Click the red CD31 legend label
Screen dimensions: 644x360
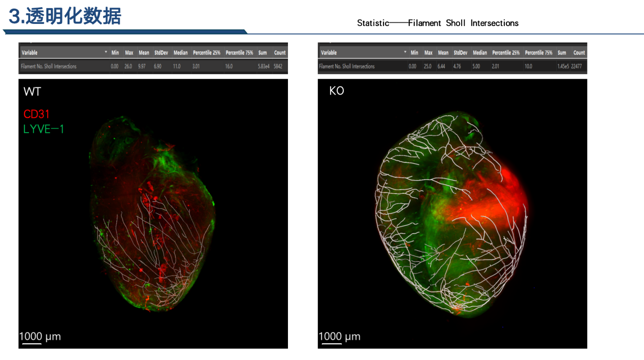37,114
